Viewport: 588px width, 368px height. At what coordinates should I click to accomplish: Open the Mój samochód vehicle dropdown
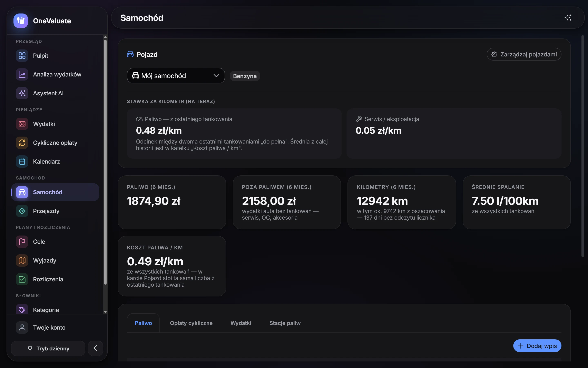(x=176, y=76)
